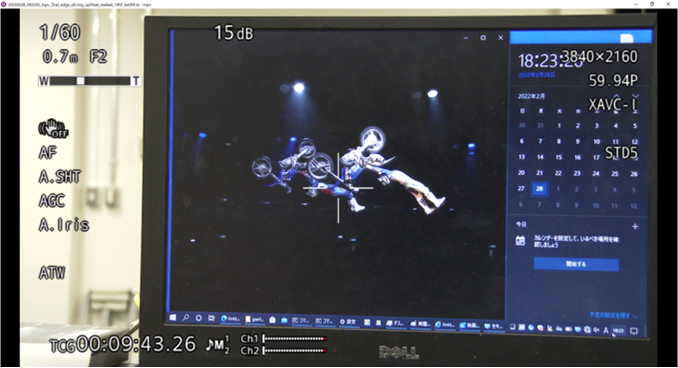Image resolution: width=678 pixels, height=368 pixels.
Task: Open the notification center icon in tray
Action: coord(634,331)
